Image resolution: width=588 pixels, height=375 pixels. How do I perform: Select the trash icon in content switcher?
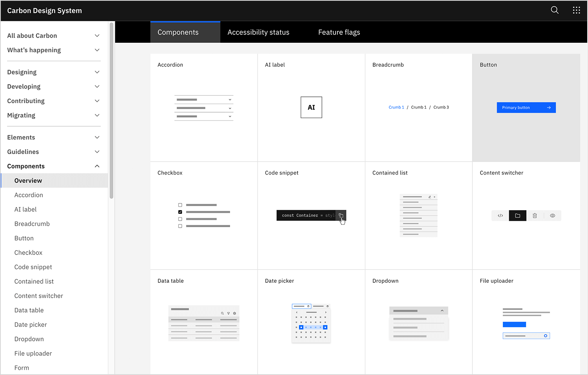pos(535,215)
